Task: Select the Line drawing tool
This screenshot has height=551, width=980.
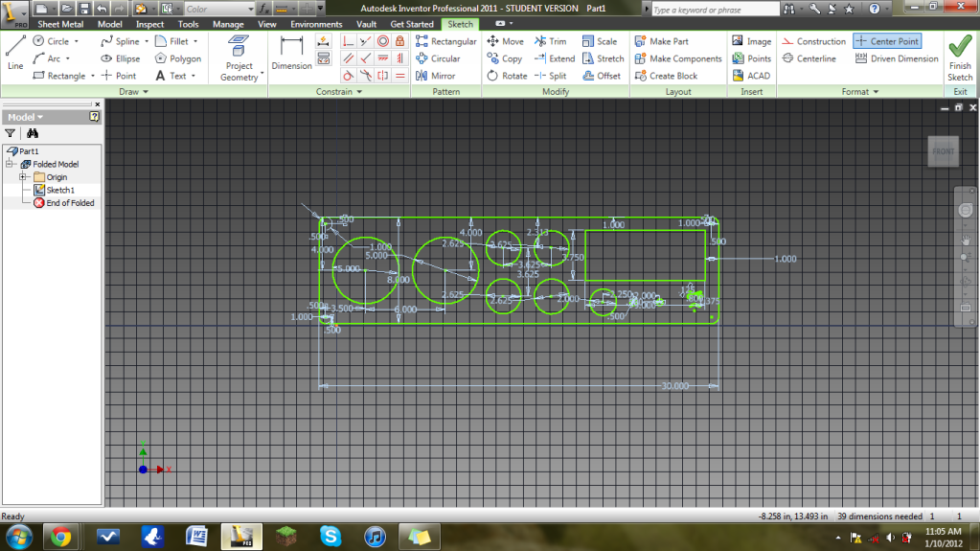Action: [x=15, y=53]
